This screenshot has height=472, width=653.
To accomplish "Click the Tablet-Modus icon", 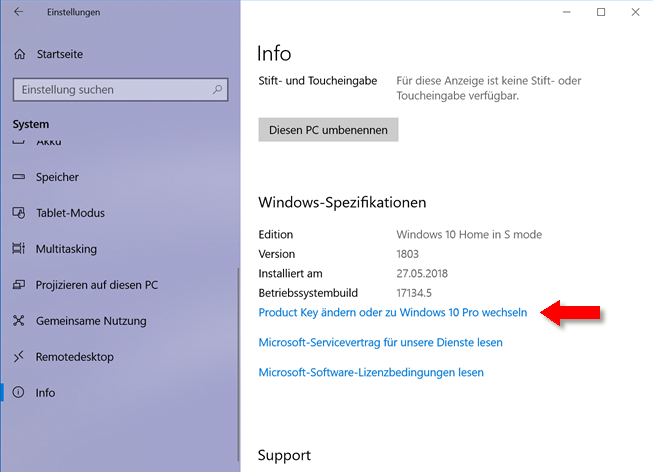I will click(19, 213).
